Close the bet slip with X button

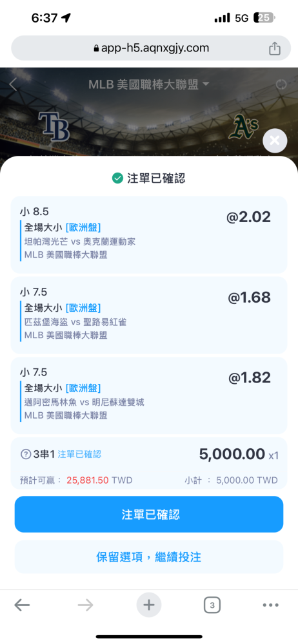275,141
